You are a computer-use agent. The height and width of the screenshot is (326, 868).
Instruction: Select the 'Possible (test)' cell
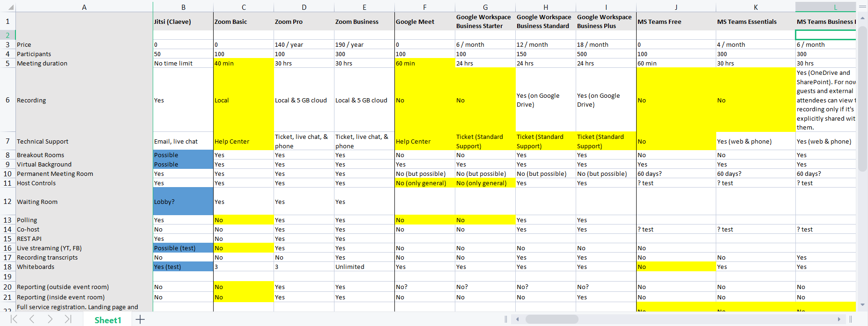pyautogui.click(x=183, y=248)
